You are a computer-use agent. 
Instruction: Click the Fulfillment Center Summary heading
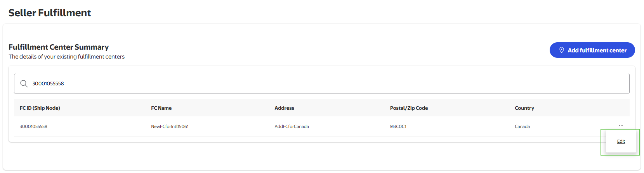(x=59, y=47)
